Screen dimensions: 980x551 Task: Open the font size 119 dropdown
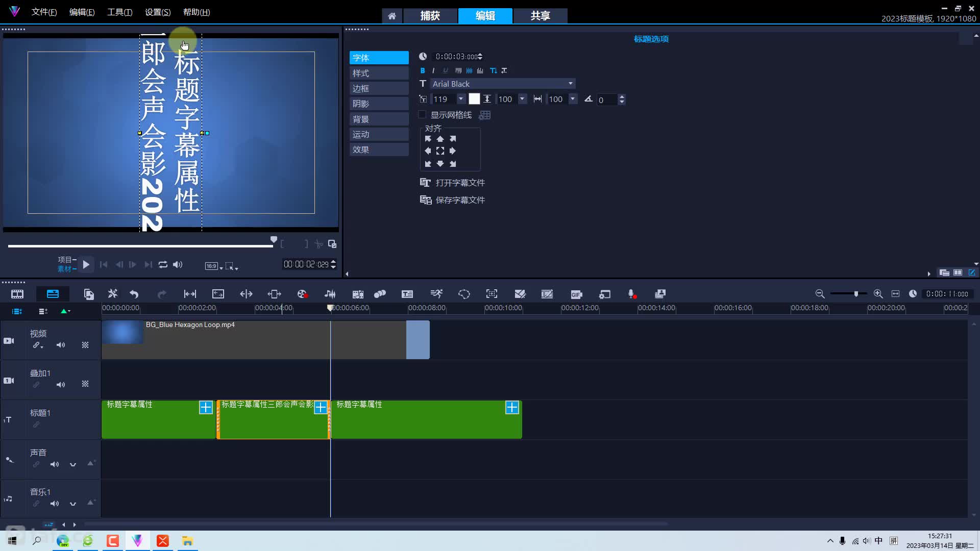(x=461, y=99)
